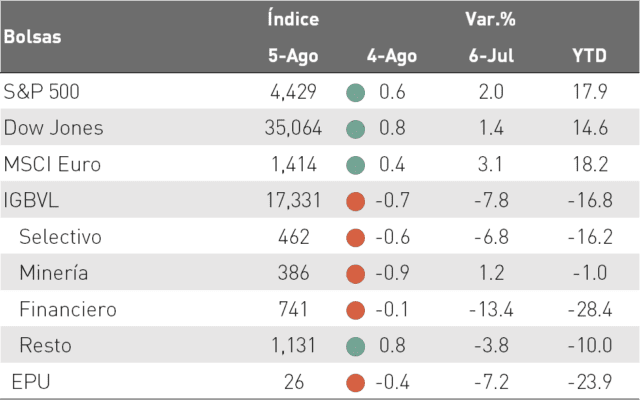Select the green circle for MSCI Euro
Screen dimensions: 640x400
tap(356, 165)
